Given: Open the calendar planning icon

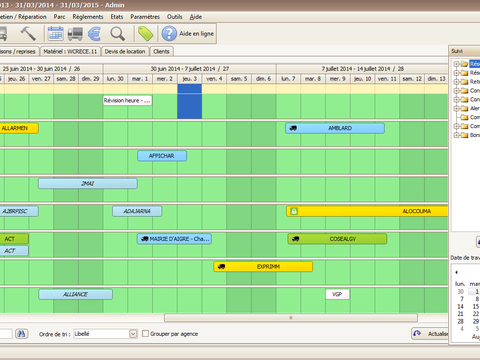Looking at the screenshot, I should click(55, 33).
